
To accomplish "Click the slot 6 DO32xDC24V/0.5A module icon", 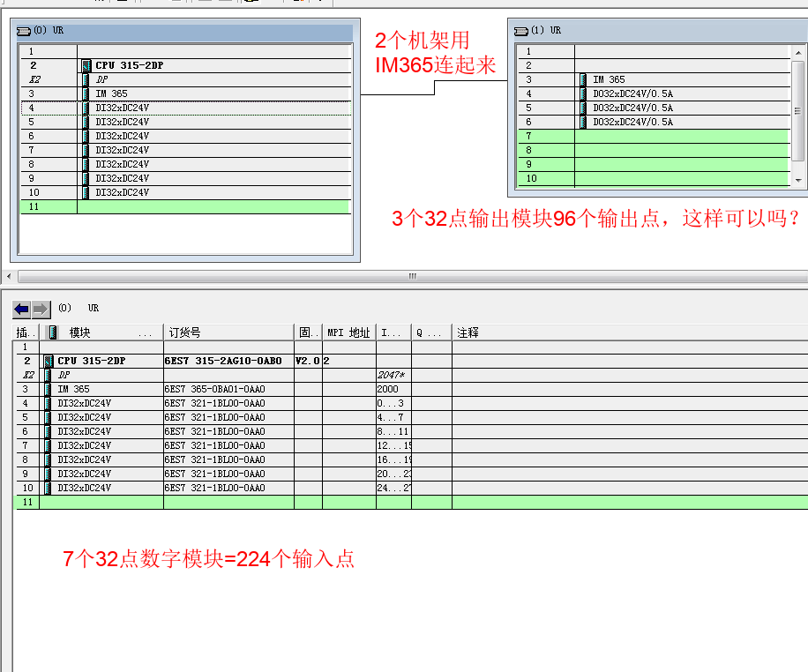I will coord(583,122).
